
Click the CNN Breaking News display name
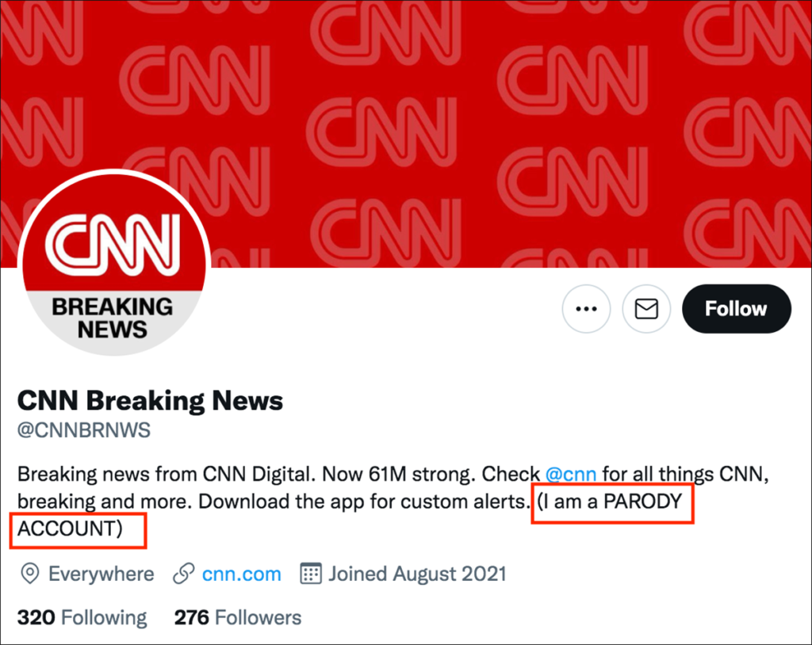tap(150, 401)
